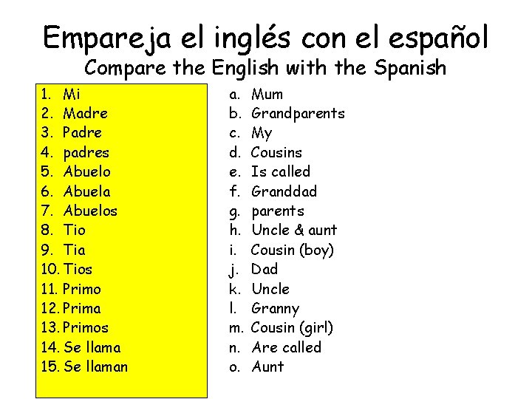This screenshot has height=399, width=532.
Task: Select 'Se llaman' at the list bottom
Action: pyautogui.click(x=95, y=366)
